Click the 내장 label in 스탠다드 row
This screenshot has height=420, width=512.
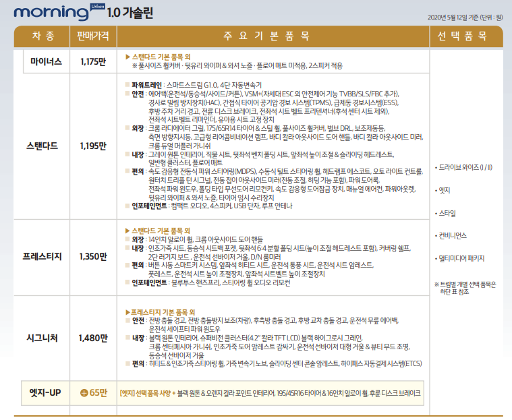(x=138, y=154)
